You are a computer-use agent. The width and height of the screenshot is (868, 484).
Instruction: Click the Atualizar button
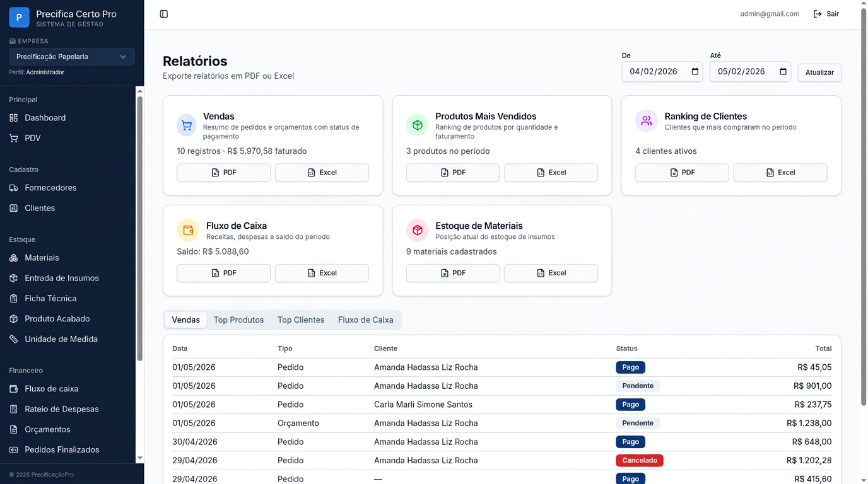point(819,72)
